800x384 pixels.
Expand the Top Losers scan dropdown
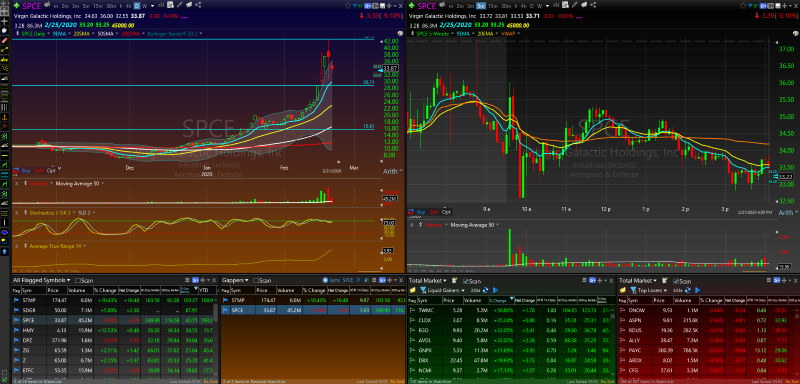(x=665, y=291)
